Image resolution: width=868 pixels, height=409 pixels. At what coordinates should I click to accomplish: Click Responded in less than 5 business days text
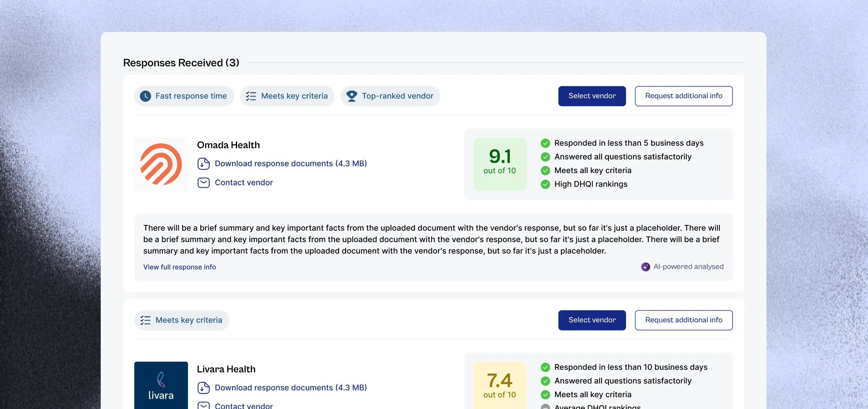629,143
